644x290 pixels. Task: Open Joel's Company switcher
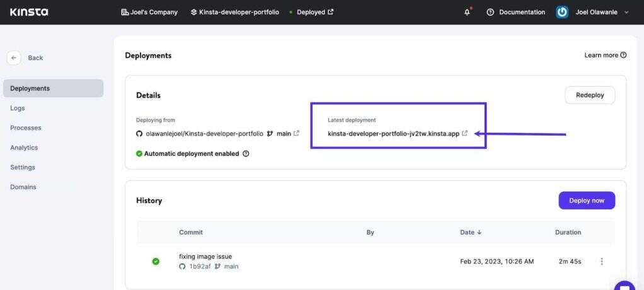click(149, 12)
